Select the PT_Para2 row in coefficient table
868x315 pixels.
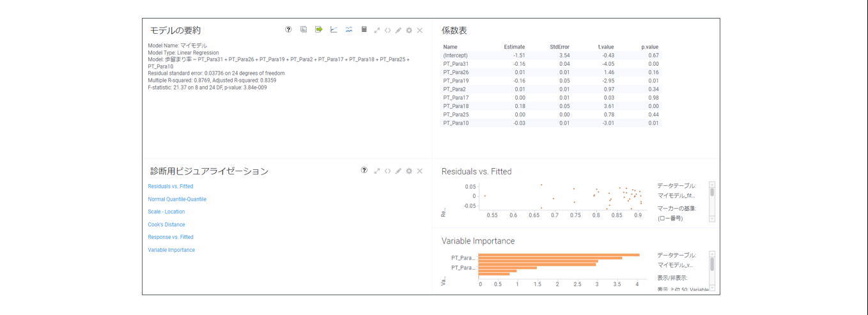(x=551, y=89)
